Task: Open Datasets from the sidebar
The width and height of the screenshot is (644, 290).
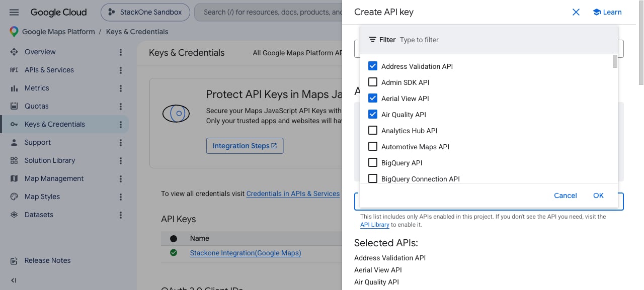Action: coord(39,215)
